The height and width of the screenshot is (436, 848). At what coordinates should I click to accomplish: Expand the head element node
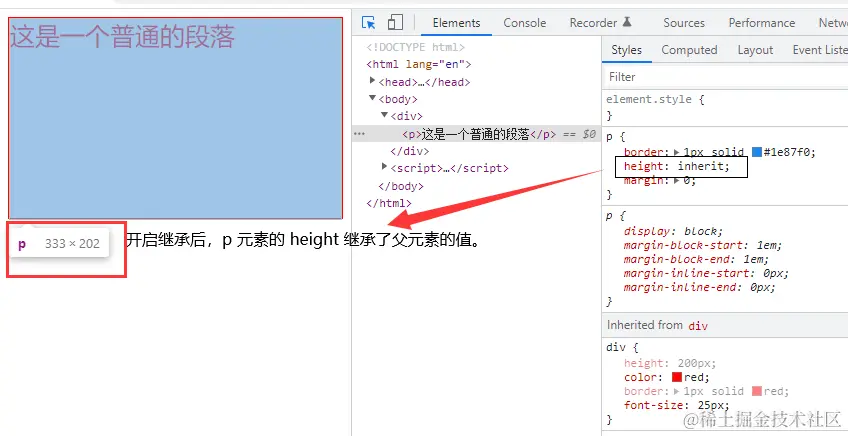click(372, 81)
